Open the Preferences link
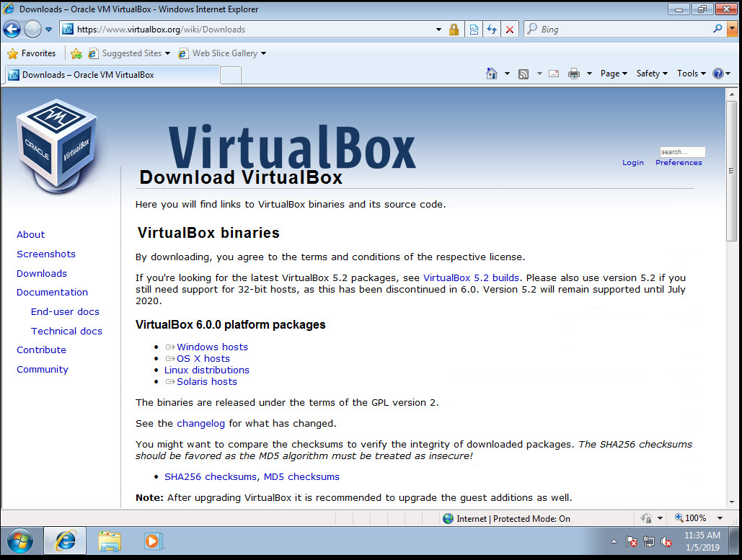Screen dimensions: 742x560 (x=679, y=163)
